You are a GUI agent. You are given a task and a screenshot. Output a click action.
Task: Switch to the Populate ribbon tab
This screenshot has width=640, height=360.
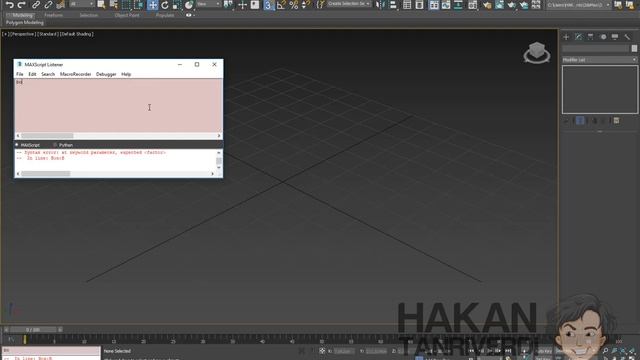tap(165, 15)
